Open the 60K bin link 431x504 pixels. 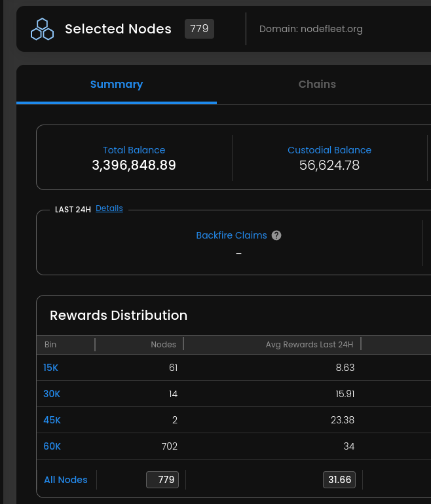(52, 446)
